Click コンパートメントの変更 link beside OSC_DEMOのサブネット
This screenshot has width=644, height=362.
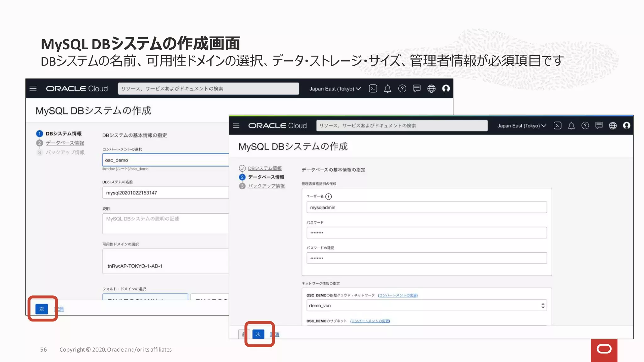[370, 321]
